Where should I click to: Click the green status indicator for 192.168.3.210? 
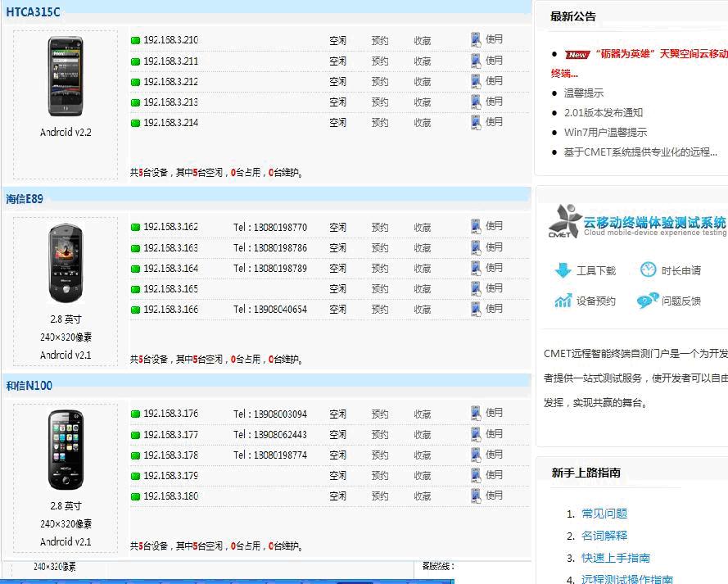136,40
